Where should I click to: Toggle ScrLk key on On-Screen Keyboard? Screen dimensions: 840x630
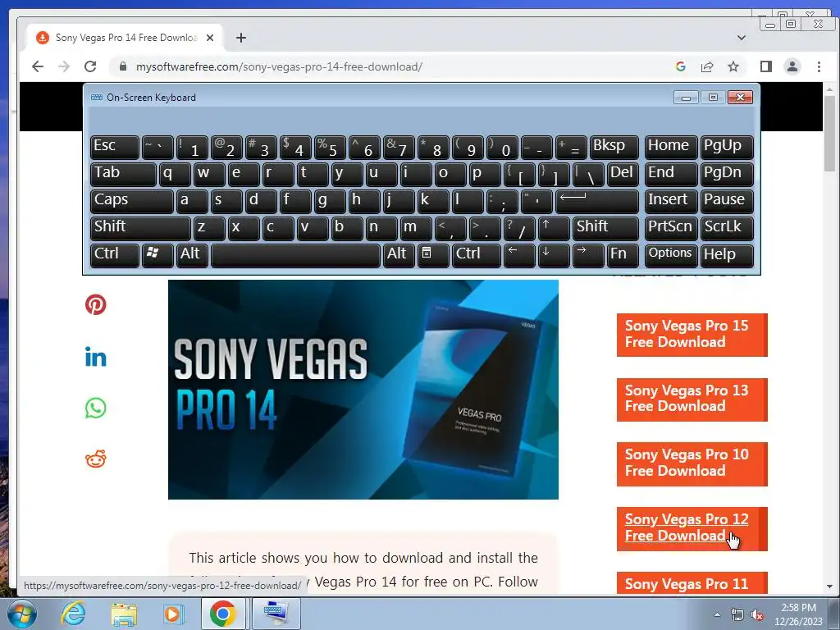[x=727, y=228]
